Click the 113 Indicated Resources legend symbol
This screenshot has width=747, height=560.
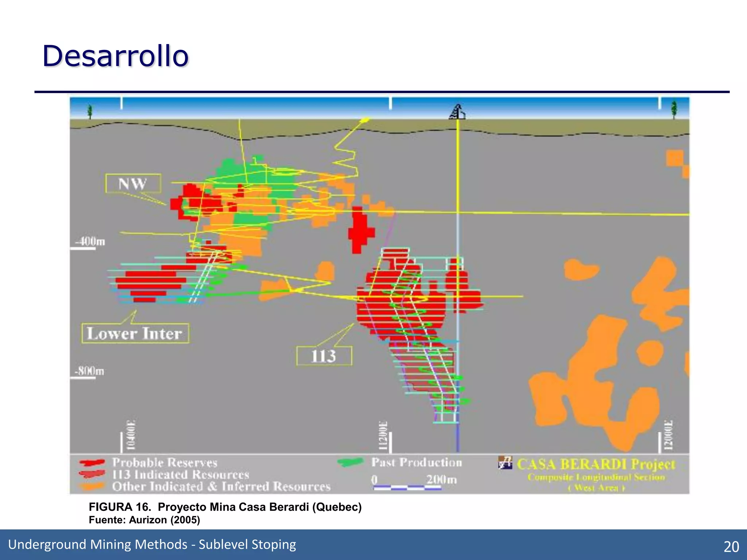click(x=92, y=474)
